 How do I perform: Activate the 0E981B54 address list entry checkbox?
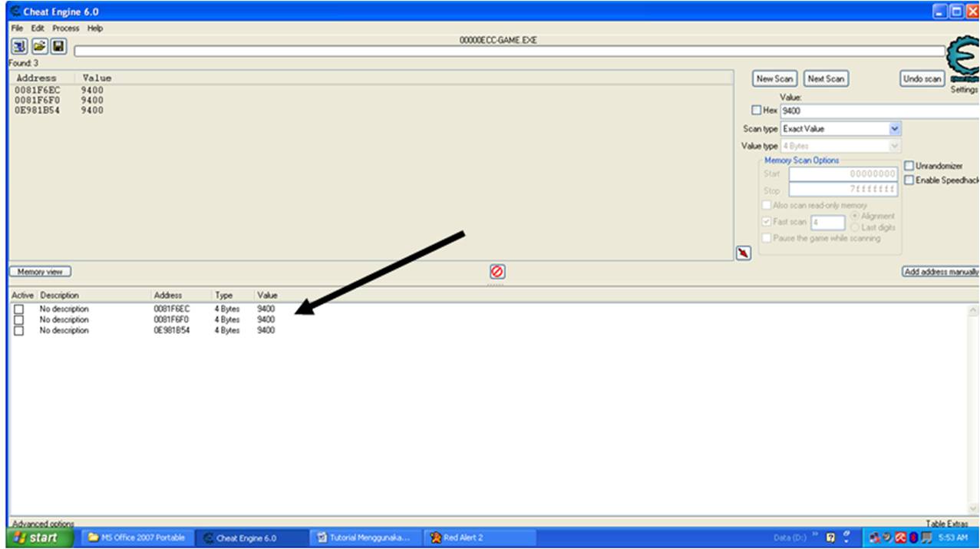(x=19, y=330)
